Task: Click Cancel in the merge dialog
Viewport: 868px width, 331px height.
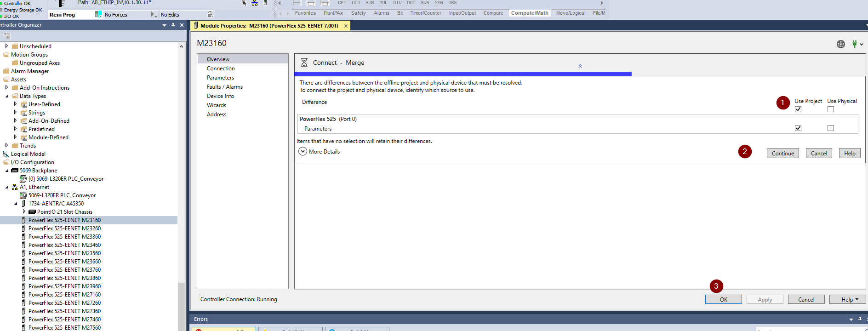Action: [819, 154]
